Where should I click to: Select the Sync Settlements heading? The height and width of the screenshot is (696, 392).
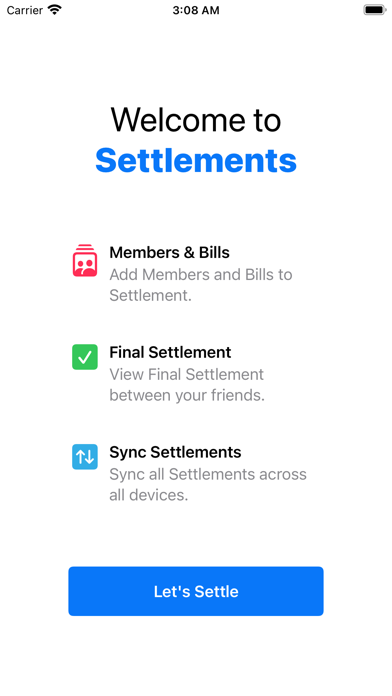pyautogui.click(x=175, y=452)
